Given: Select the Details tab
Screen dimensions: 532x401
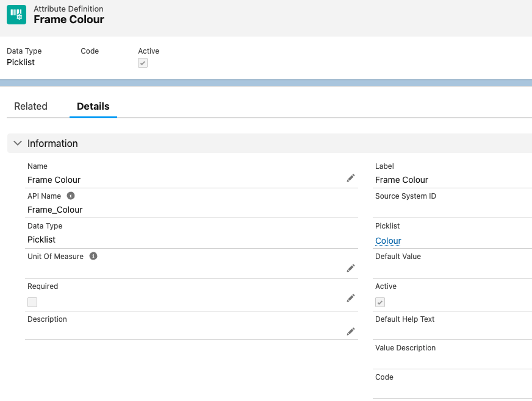Looking at the screenshot, I should pyautogui.click(x=93, y=106).
